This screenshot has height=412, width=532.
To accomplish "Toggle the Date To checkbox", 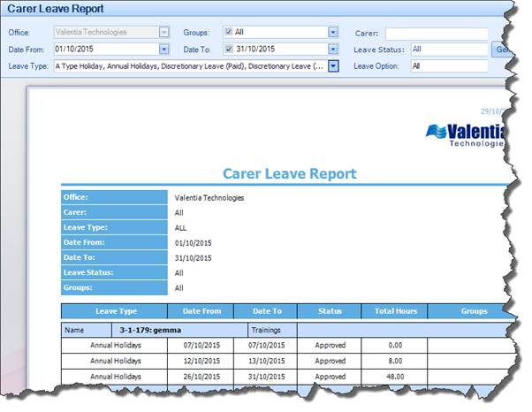I will pos(229,49).
